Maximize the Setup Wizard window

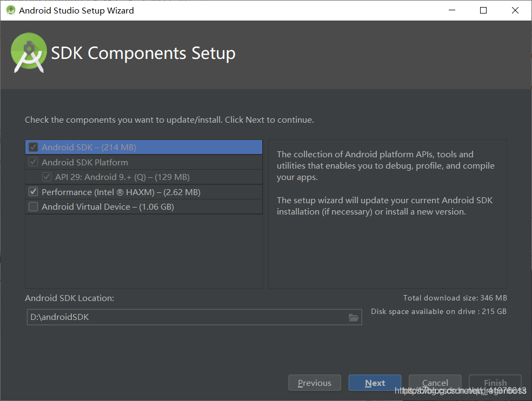[483, 10]
